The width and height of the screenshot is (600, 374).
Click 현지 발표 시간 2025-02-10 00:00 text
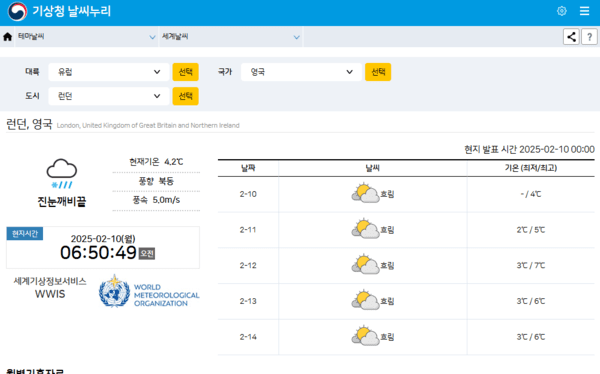pyautogui.click(x=529, y=149)
